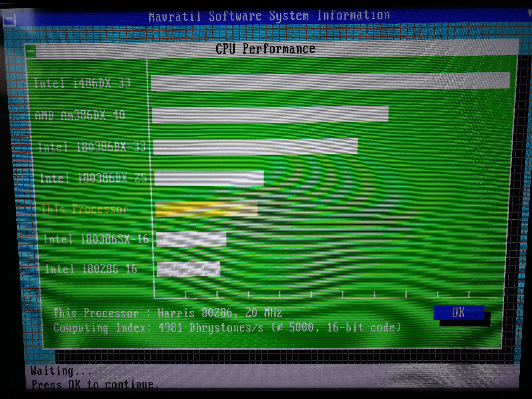Viewport: 532px width, 399px height.
Task: Click the Intel i486DX-33 performance bar
Action: pyautogui.click(x=331, y=82)
